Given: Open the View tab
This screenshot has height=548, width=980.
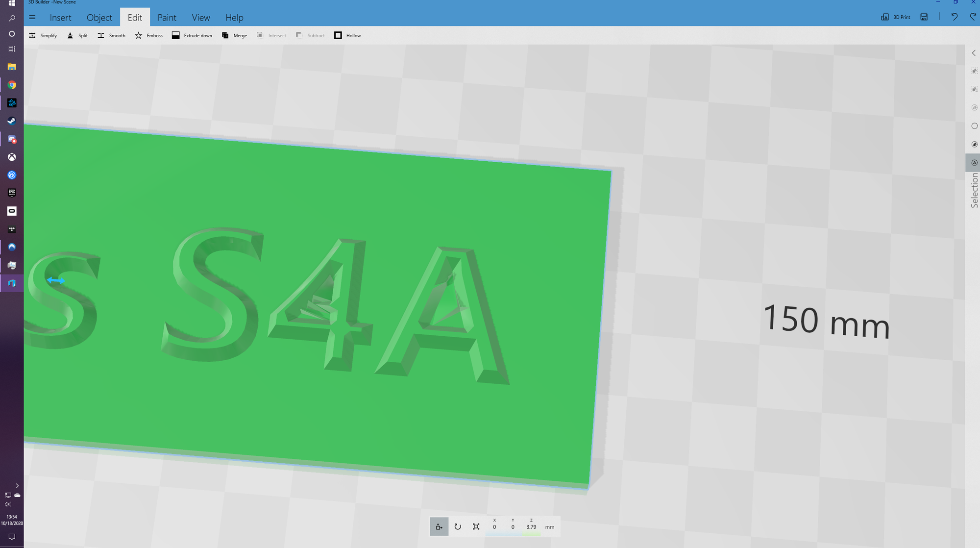Looking at the screenshot, I should (x=201, y=18).
